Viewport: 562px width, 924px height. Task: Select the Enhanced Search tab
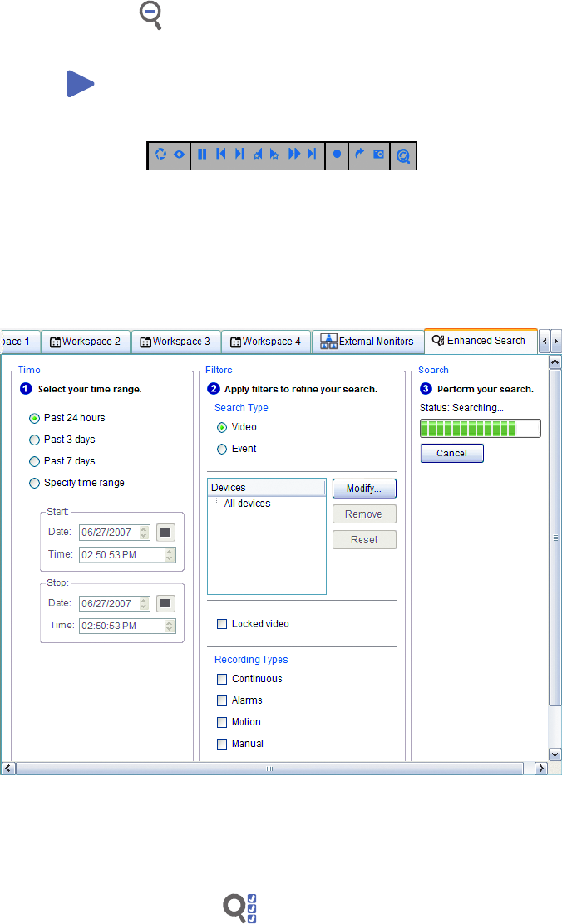click(x=480, y=341)
